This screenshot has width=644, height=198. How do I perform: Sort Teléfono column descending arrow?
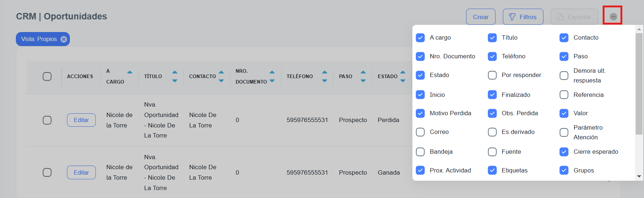pos(325,81)
